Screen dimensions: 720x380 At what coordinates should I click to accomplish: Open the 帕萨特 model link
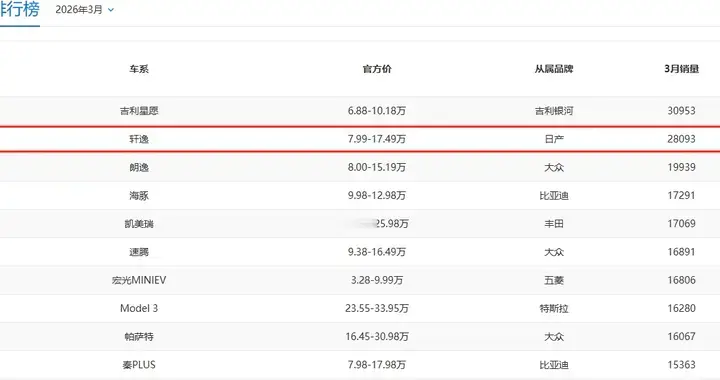[x=139, y=336]
